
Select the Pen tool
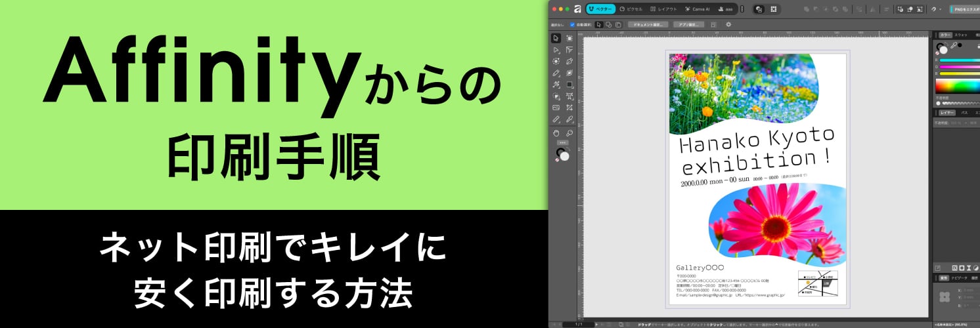pyautogui.click(x=569, y=62)
